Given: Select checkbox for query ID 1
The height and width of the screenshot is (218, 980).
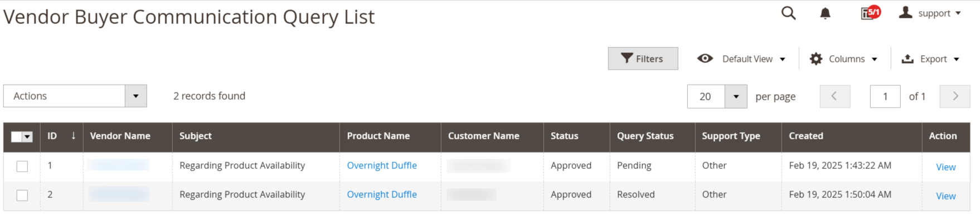Looking at the screenshot, I should click(x=22, y=166).
